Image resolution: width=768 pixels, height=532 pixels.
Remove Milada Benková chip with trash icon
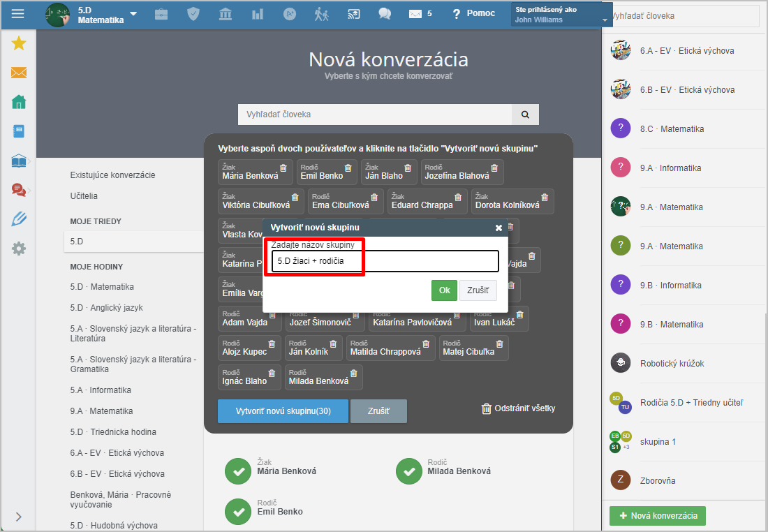pyautogui.click(x=354, y=374)
